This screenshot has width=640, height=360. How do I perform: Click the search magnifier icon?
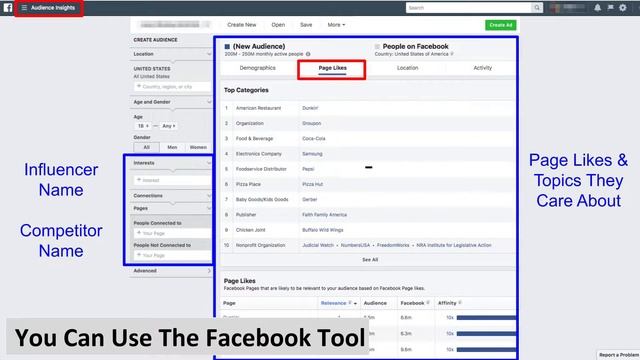click(x=537, y=8)
